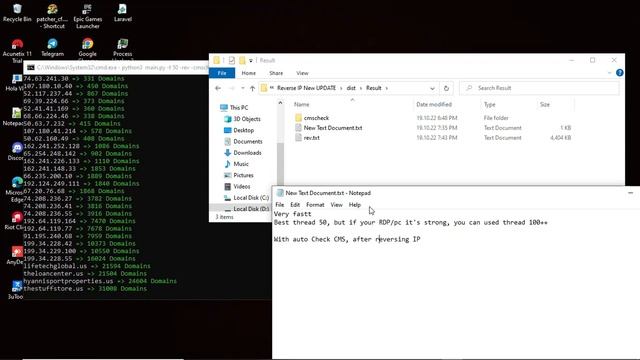Image resolution: width=640 pixels, height=360 pixels.
Task: Switch to the Explorer Home tab
Action: [249, 73]
